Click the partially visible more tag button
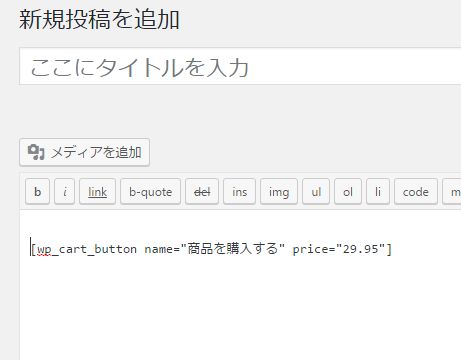 pos(452,191)
